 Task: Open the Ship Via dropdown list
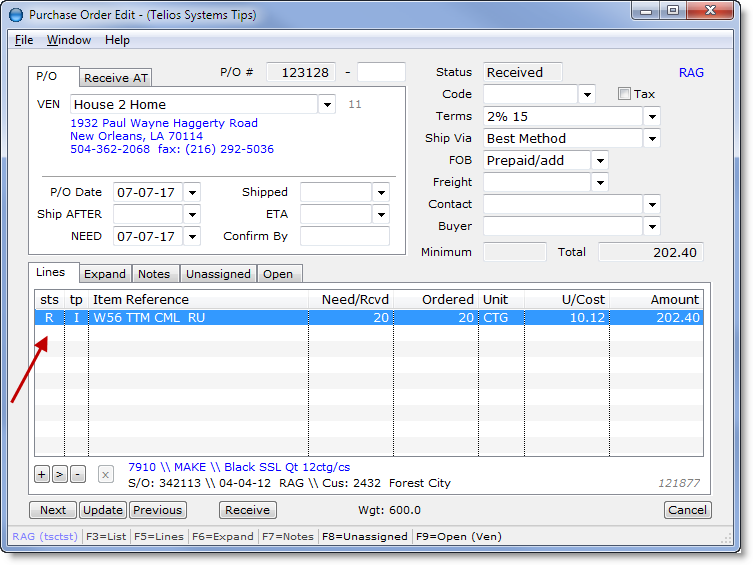[651, 139]
